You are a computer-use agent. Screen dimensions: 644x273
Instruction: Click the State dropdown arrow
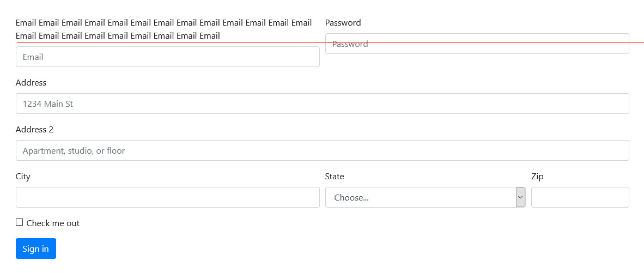[520, 197]
